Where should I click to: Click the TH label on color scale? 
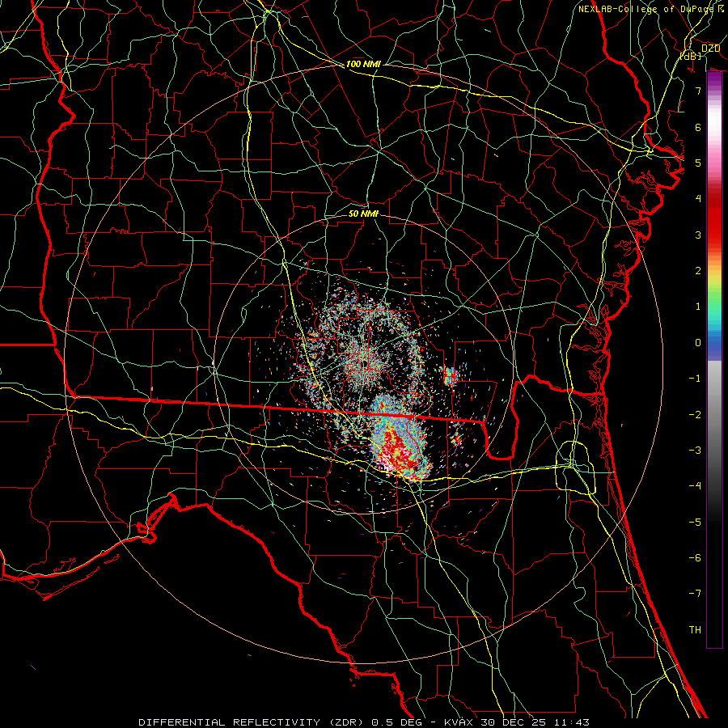point(695,630)
